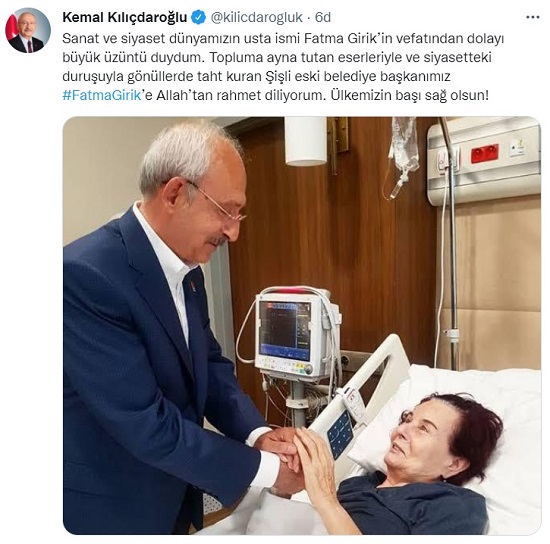Open the three-dot more options menu
Screen dimensions: 550x544
coord(533,17)
